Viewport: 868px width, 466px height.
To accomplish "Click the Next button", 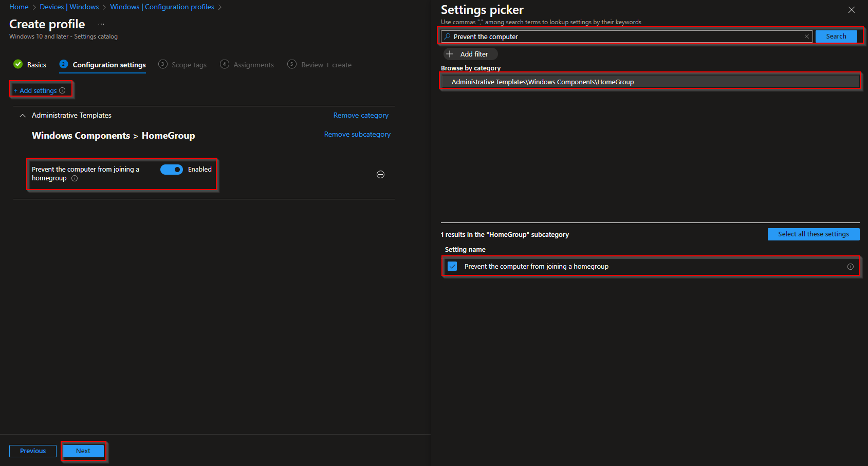I will tap(83, 451).
